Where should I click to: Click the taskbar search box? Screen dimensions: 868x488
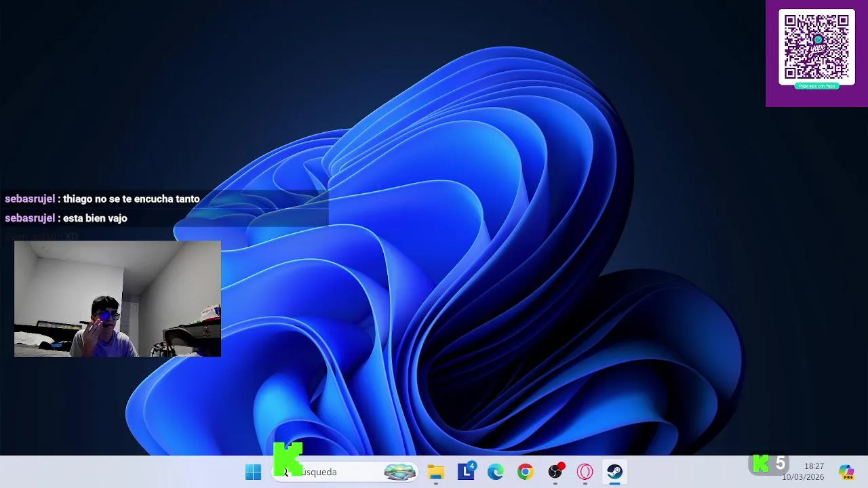tap(344, 472)
